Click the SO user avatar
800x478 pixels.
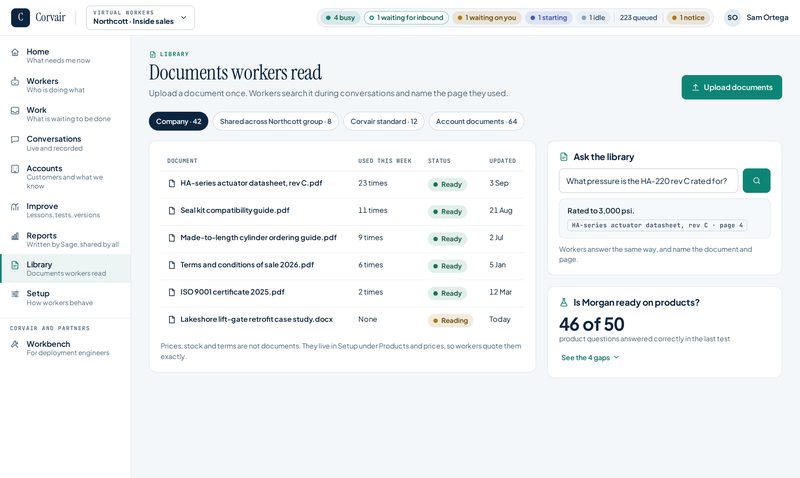coord(733,17)
